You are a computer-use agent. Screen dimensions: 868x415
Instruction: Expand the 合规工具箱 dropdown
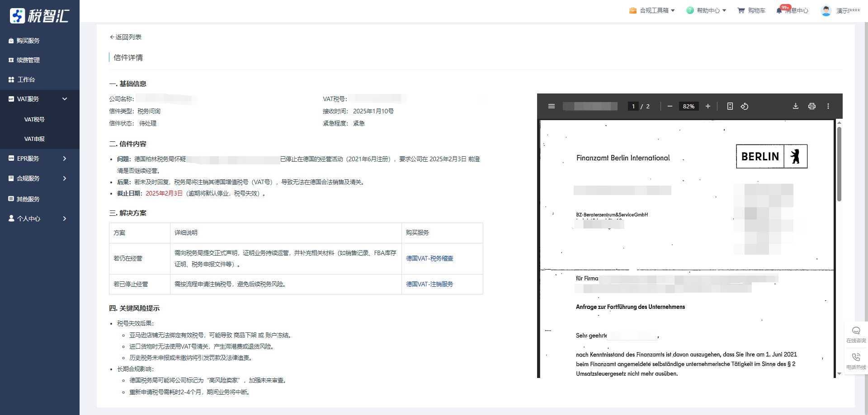(x=652, y=10)
